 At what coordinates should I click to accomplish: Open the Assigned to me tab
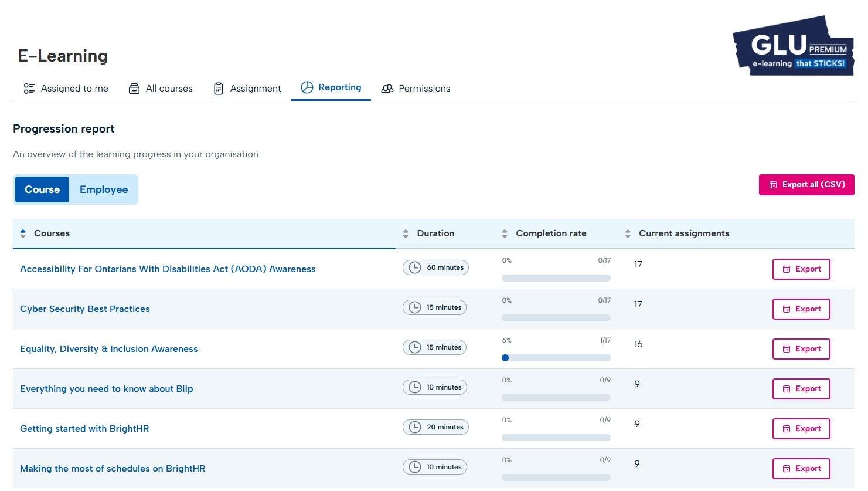click(66, 88)
